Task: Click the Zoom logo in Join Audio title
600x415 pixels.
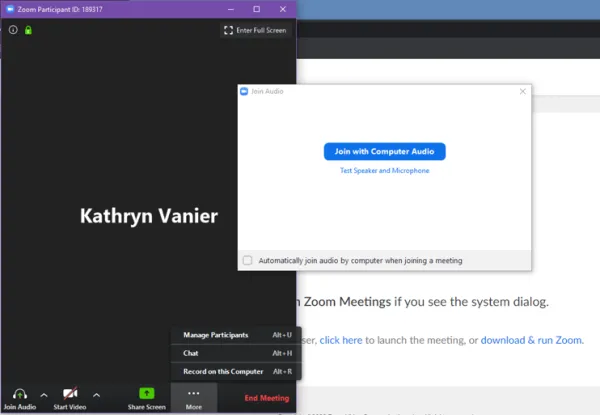Action: coord(244,91)
